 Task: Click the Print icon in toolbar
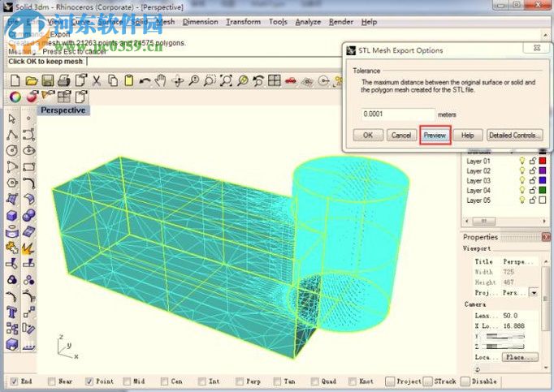pos(63,80)
